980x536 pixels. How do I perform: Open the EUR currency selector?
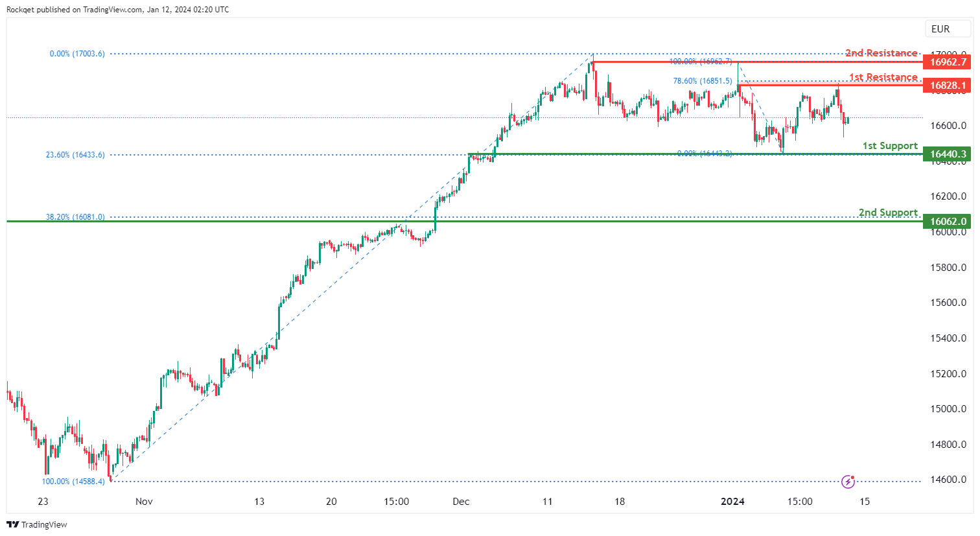tap(940, 29)
